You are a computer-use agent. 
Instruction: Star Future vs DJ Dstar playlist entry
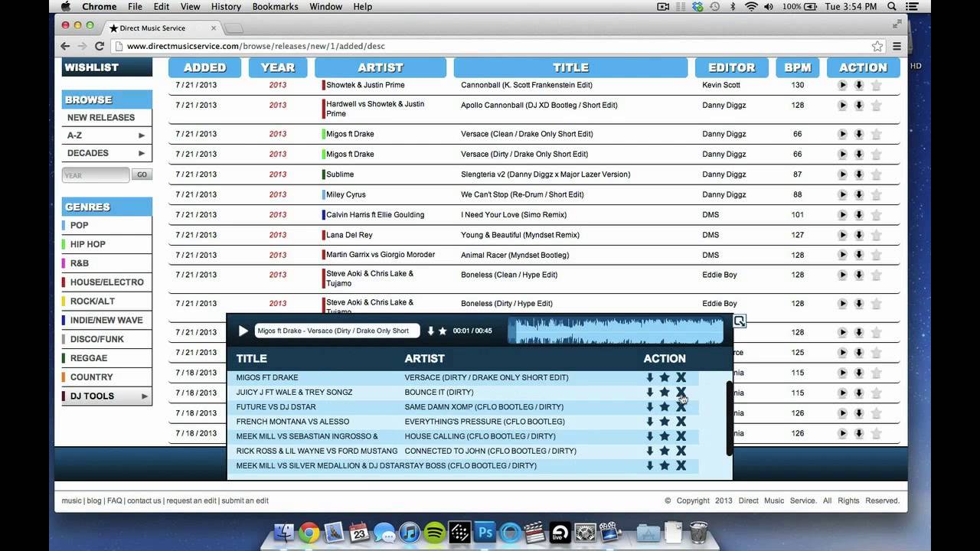click(x=665, y=406)
